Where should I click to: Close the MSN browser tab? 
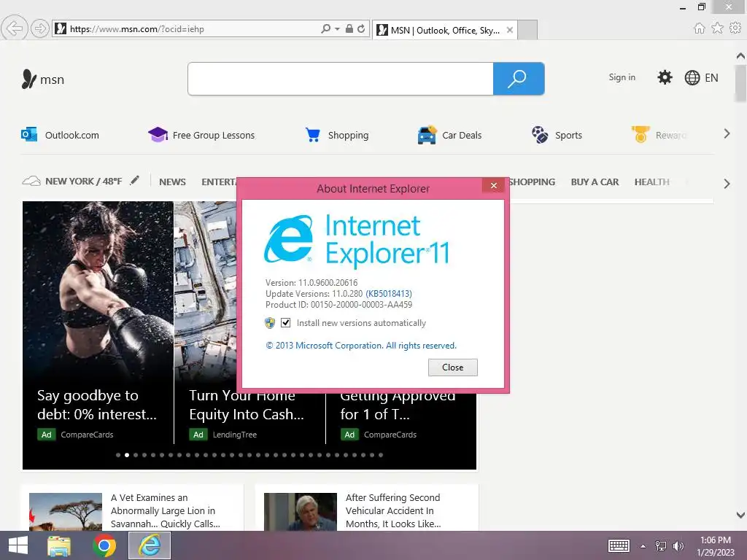click(510, 30)
